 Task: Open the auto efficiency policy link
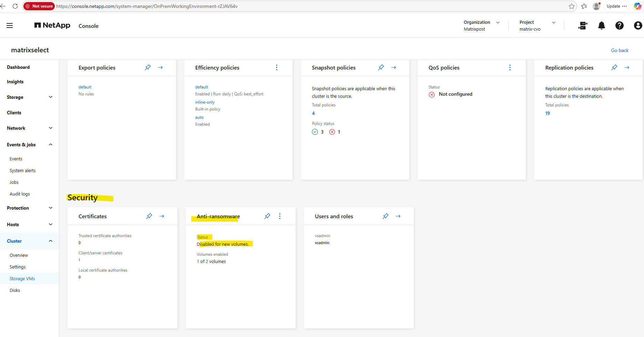point(200,117)
